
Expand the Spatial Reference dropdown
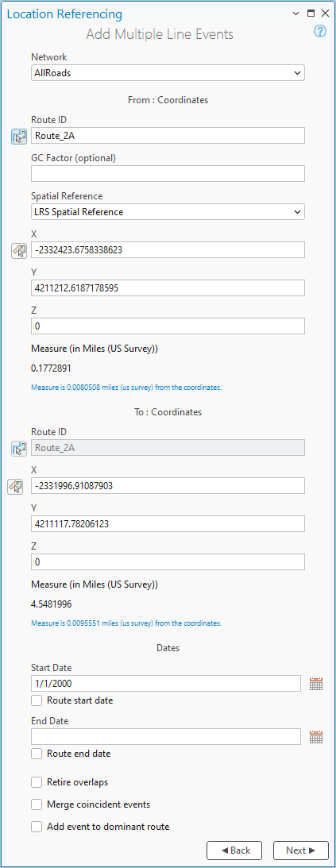point(168,212)
